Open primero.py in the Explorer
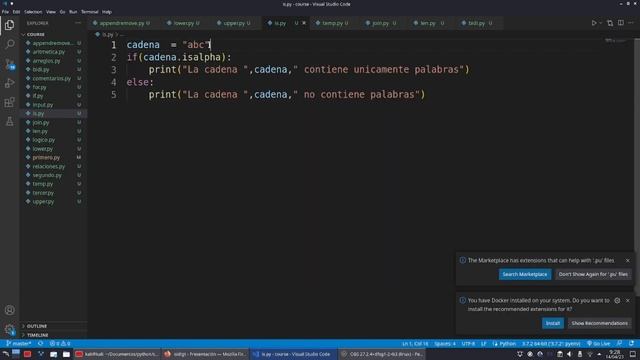This screenshot has height=360, width=640. [x=53, y=158]
